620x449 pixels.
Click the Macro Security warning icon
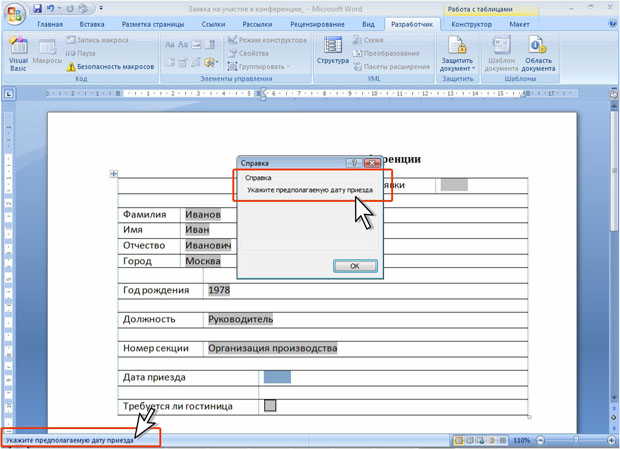pos(70,67)
